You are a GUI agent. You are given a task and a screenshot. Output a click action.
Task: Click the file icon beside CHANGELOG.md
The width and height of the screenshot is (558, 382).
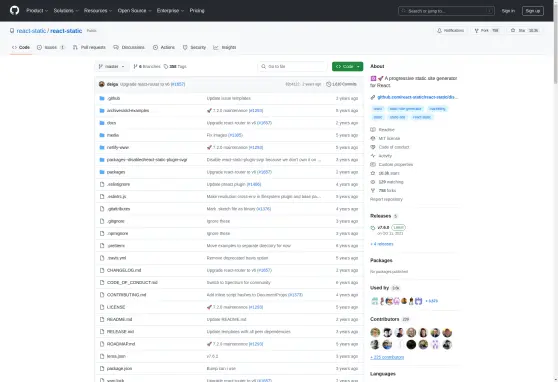(102, 270)
